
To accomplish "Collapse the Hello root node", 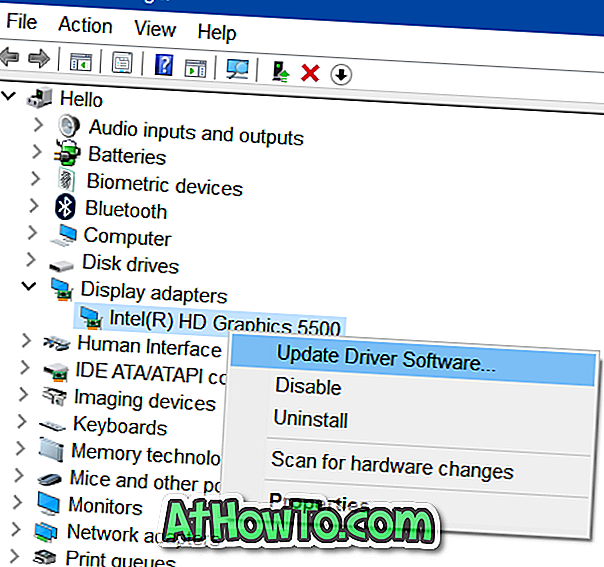I will (x=8, y=95).
